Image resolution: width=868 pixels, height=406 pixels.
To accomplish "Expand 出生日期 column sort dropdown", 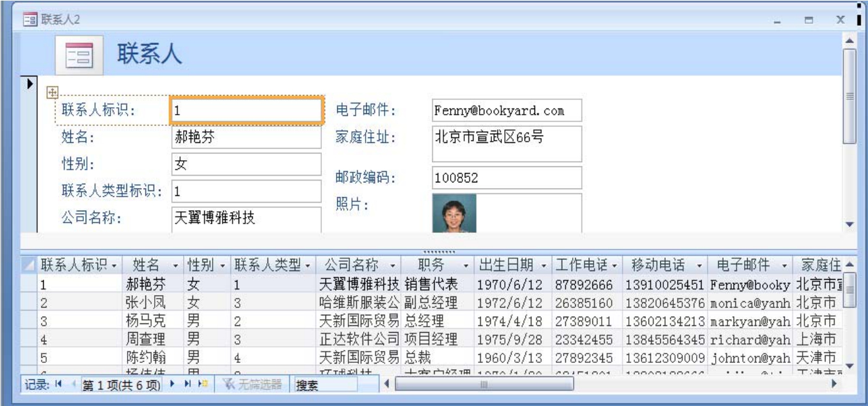I will [545, 266].
